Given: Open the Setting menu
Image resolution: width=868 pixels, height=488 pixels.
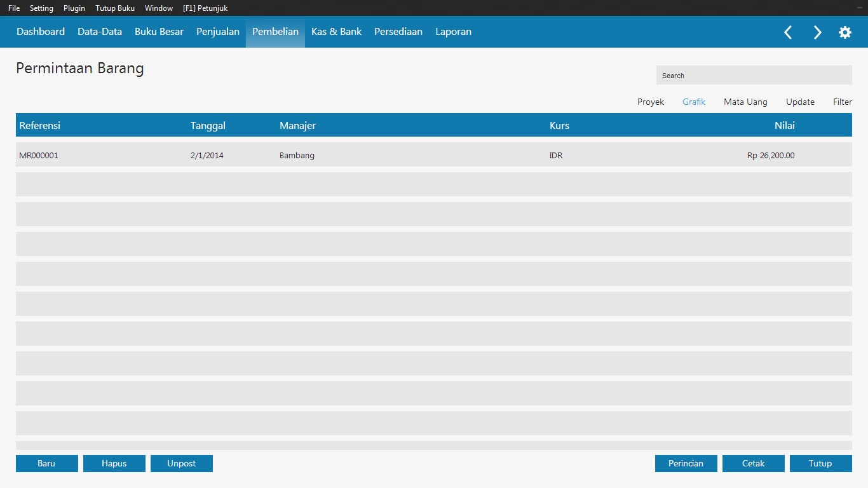Looking at the screenshot, I should (x=41, y=8).
